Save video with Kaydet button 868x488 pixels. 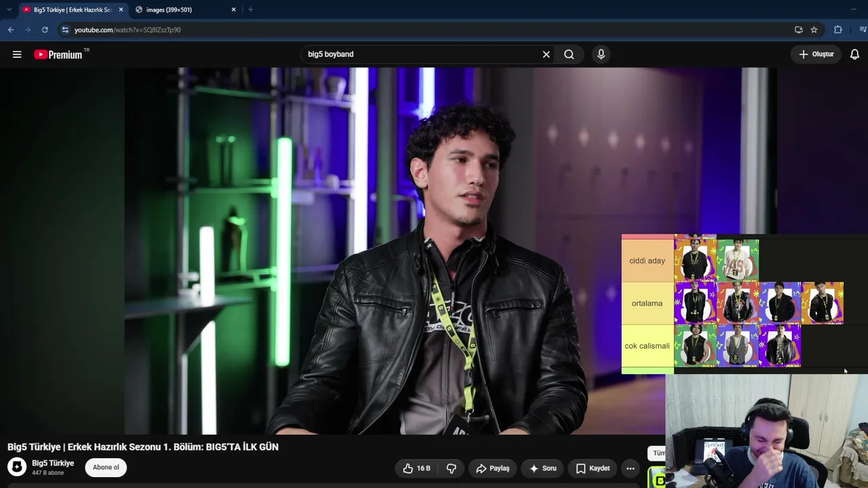click(593, 468)
